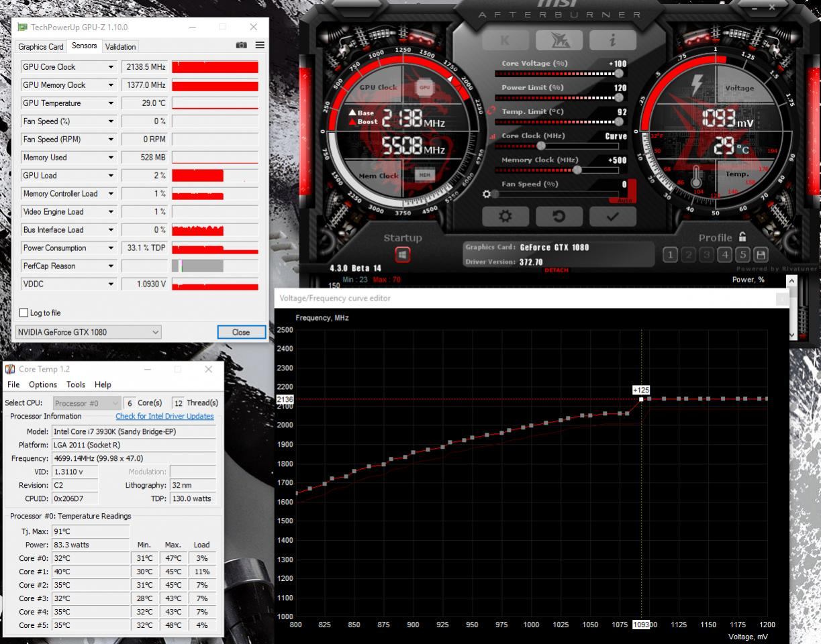The image size is (821, 644).
Task: Open the Fan Speed (RPM) sensor dropdown arrow
Action: (x=111, y=140)
